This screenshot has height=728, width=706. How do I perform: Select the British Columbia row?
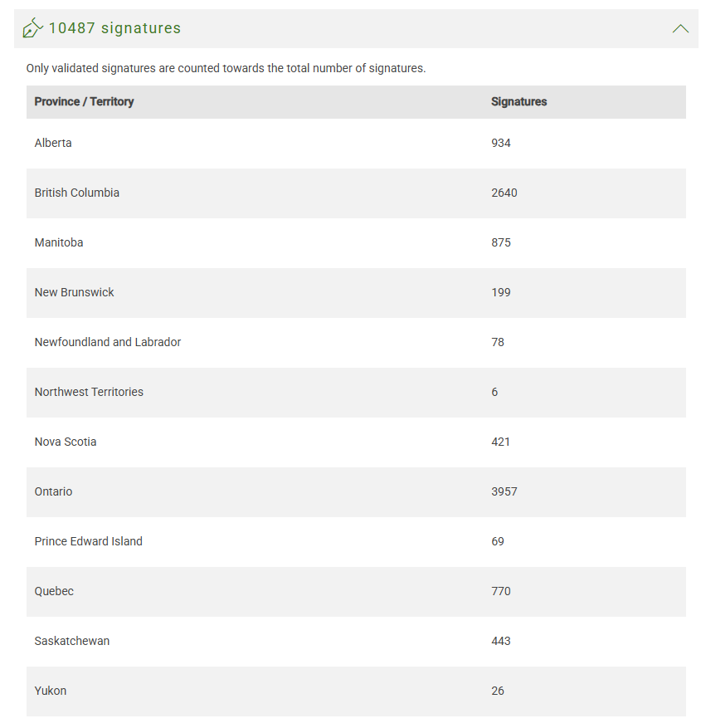click(x=76, y=193)
